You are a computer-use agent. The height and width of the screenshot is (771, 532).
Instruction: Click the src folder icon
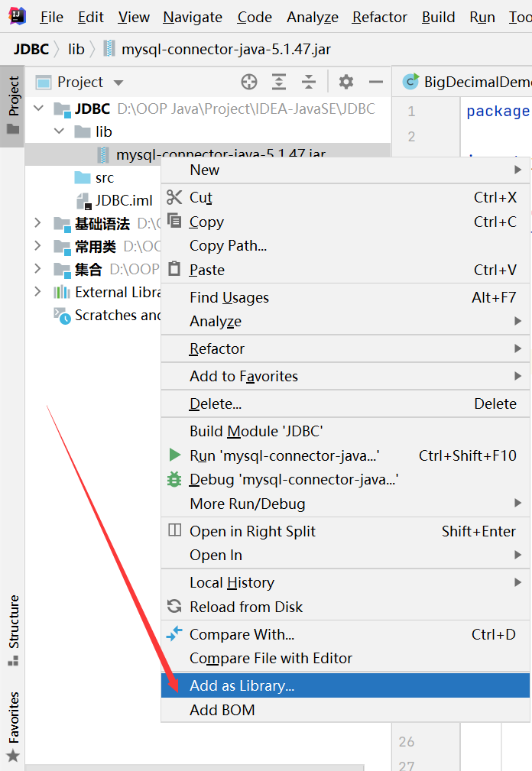click(82, 177)
